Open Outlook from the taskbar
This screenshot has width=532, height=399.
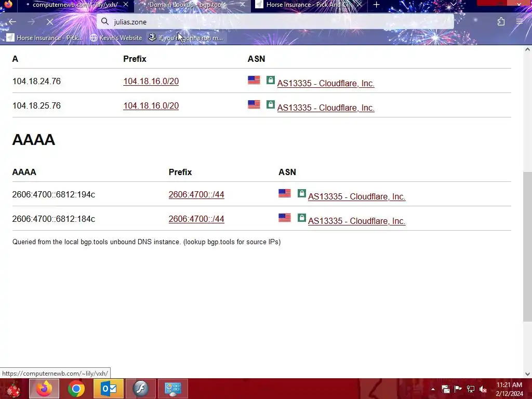coord(109,389)
